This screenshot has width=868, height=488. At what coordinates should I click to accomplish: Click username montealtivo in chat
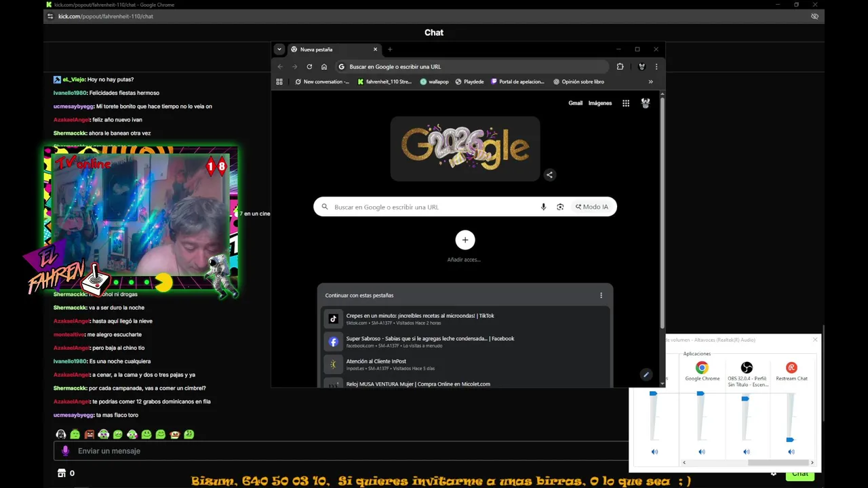click(69, 334)
